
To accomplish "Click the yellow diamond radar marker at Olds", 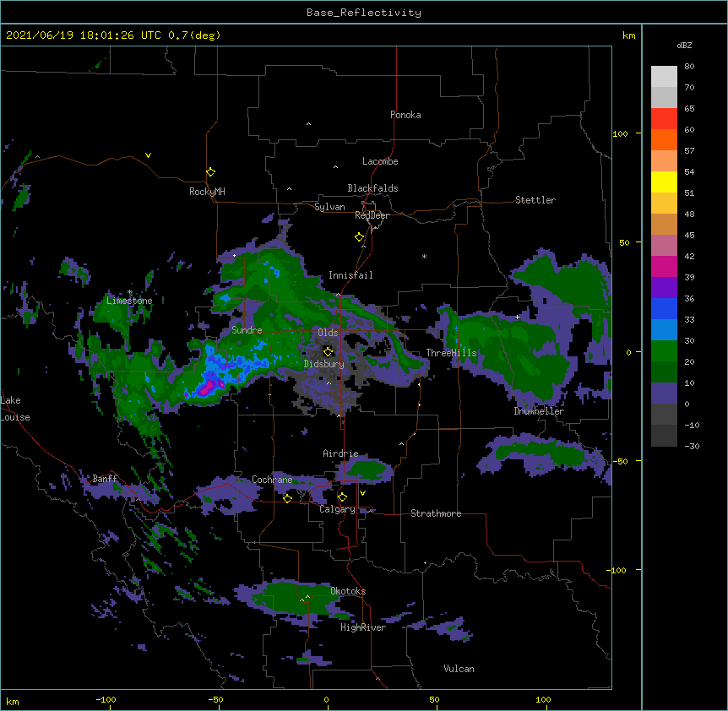I will coord(329,351).
